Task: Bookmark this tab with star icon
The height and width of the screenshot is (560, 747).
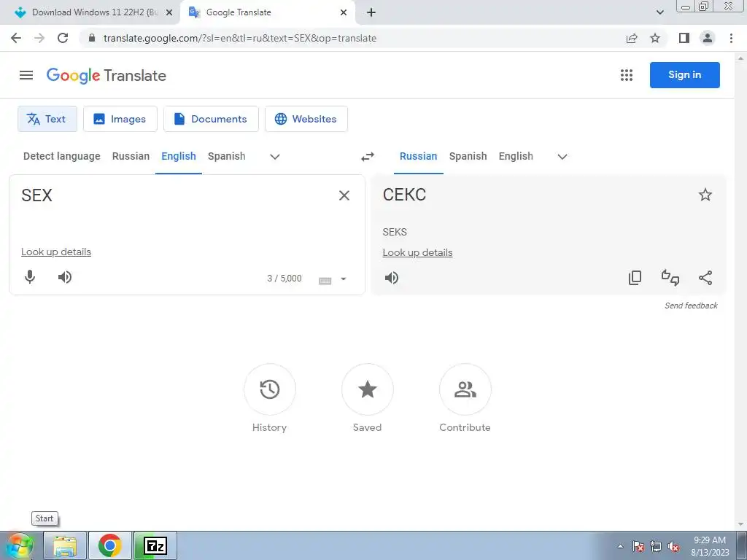Action: pos(655,38)
